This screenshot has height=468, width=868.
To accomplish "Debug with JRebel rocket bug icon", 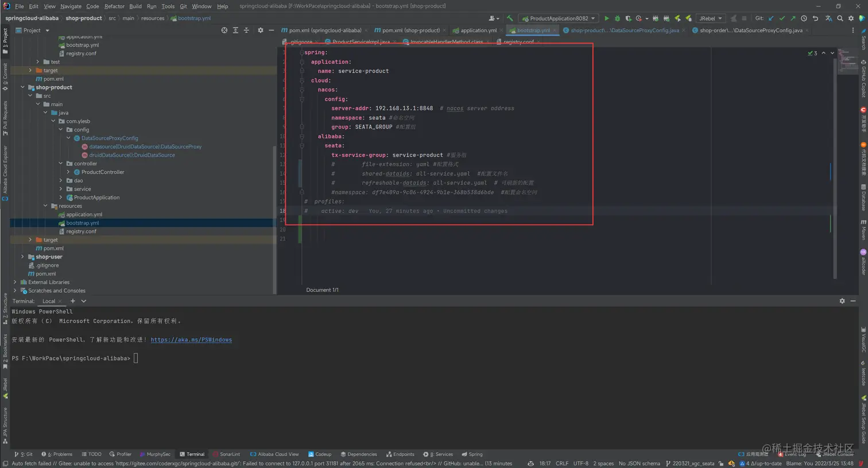I will coord(688,18).
